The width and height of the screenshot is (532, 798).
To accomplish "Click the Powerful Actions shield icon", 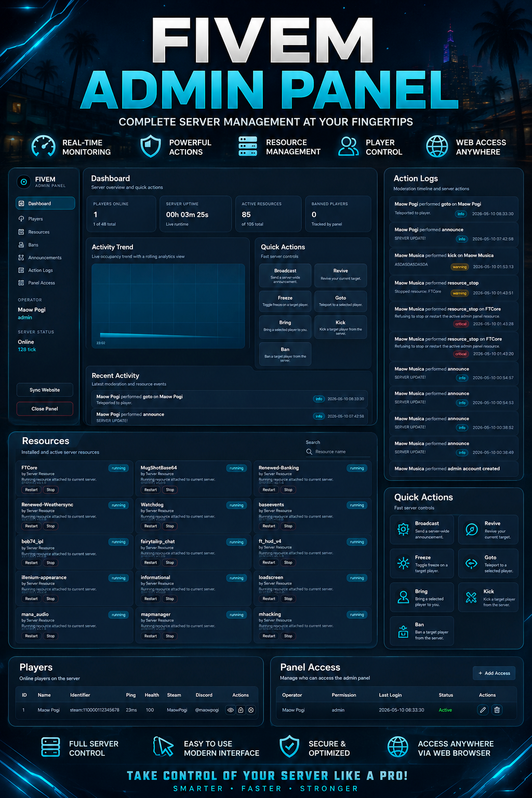I will click(151, 146).
